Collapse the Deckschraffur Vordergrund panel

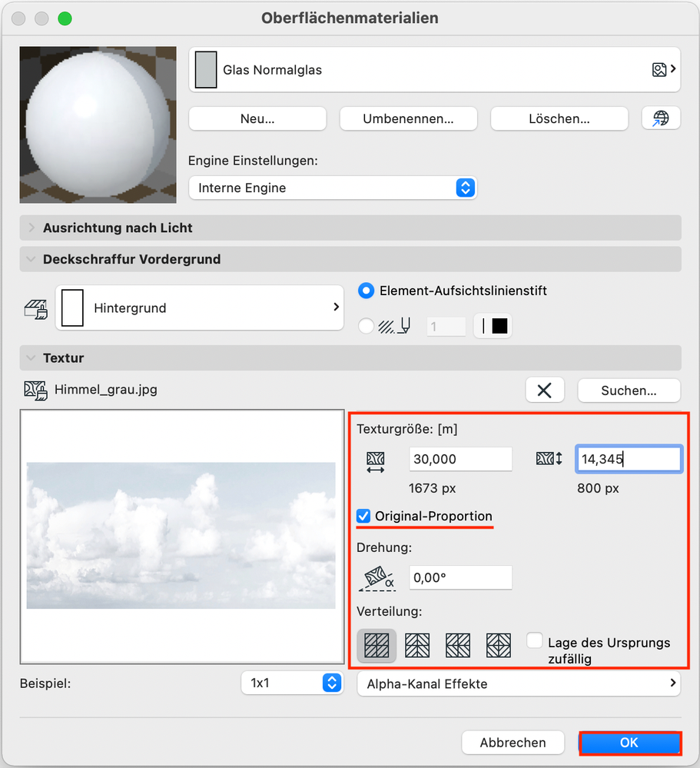[350, 259]
